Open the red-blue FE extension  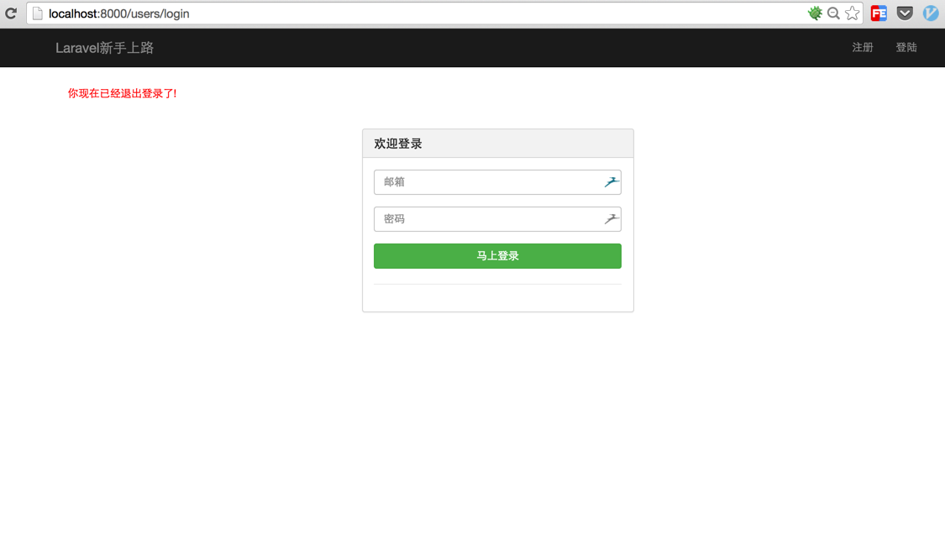point(879,13)
